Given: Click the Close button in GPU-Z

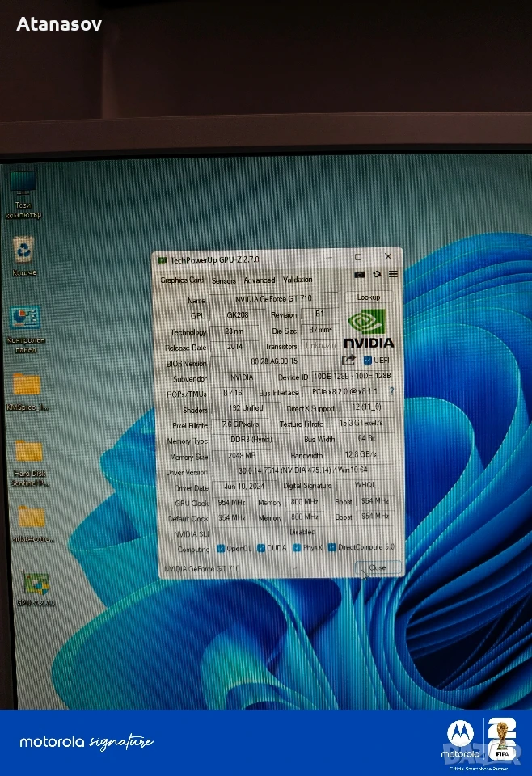Looking at the screenshot, I should [377, 567].
